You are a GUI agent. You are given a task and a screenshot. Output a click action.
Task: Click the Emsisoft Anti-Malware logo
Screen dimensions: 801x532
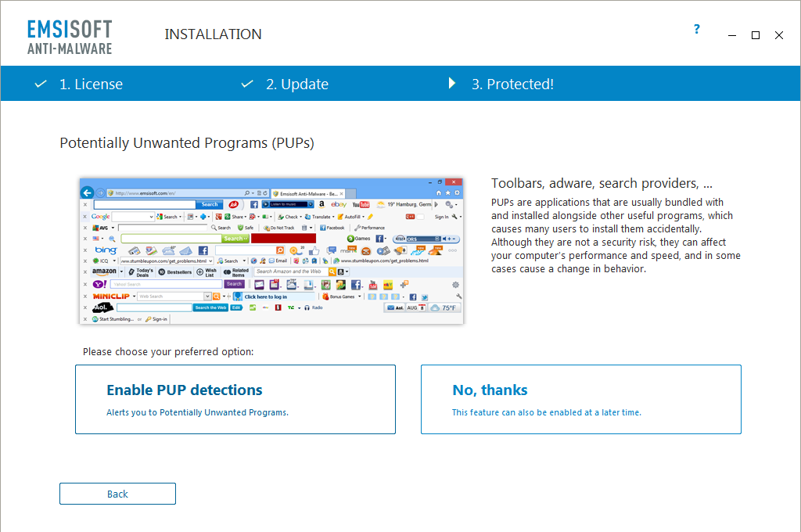pos(70,37)
